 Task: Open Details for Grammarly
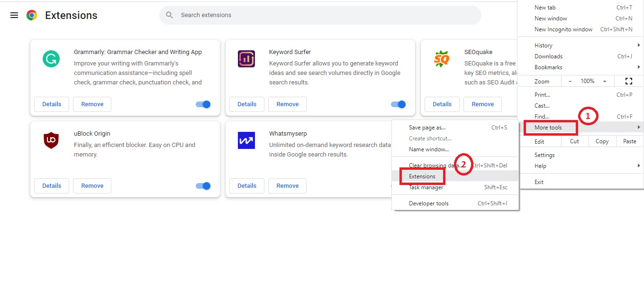tap(52, 104)
